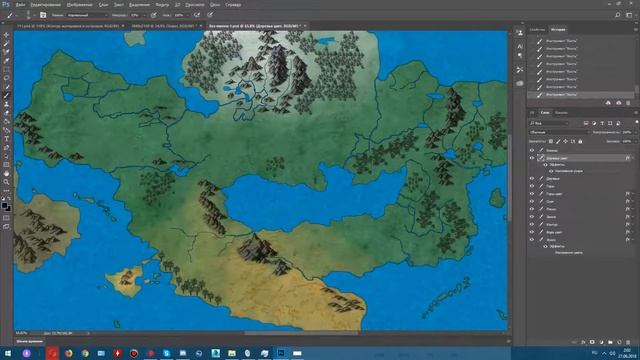
Task: Create a new group folder icon
Action: pos(610,342)
